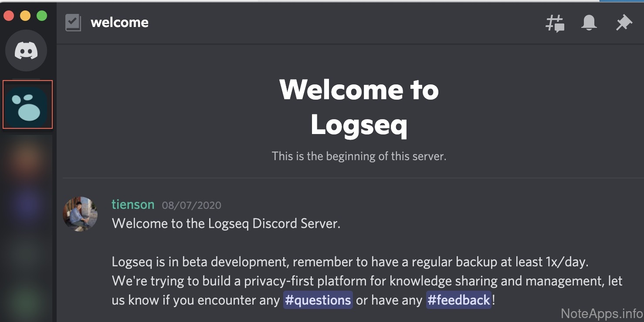
Task: Open the blurred dark gray server icon
Action: tap(27, 252)
